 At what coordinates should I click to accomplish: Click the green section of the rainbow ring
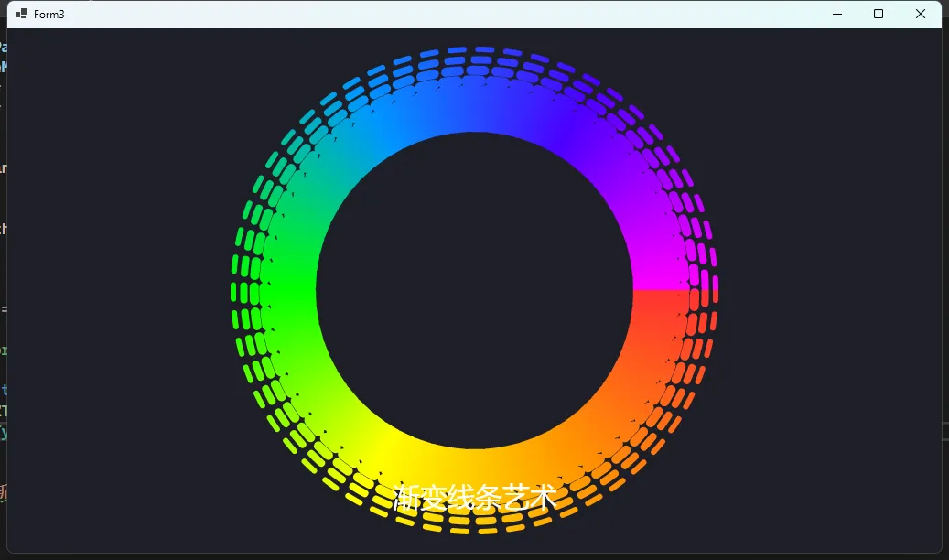click(284, 293)
